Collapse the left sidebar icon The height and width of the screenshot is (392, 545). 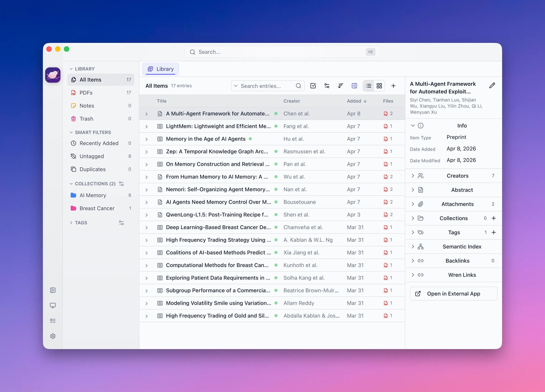(53, 290)
